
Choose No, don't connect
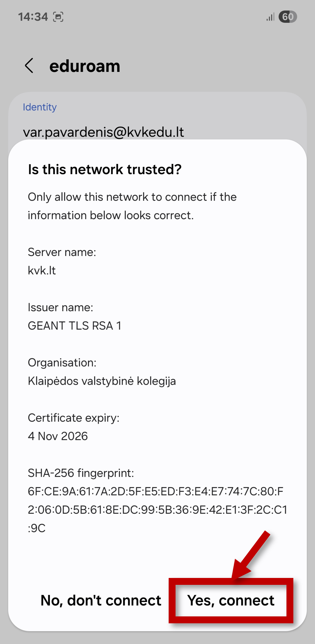101,600
